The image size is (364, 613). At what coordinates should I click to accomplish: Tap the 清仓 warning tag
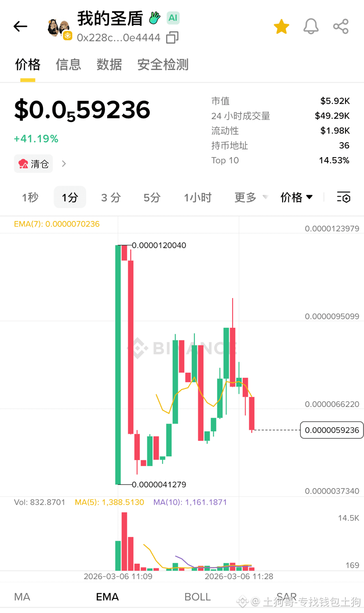[x=33, y=164]
